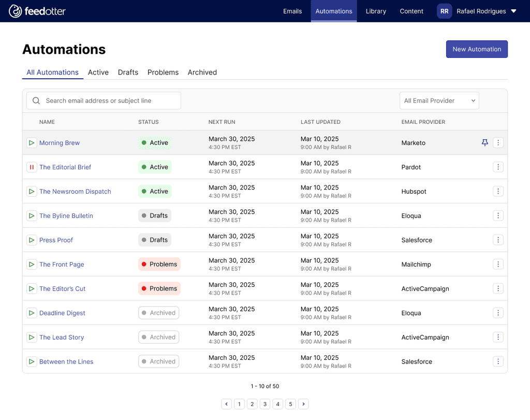
Task: Select page 3 in pagination
Action: click(264, 404)
